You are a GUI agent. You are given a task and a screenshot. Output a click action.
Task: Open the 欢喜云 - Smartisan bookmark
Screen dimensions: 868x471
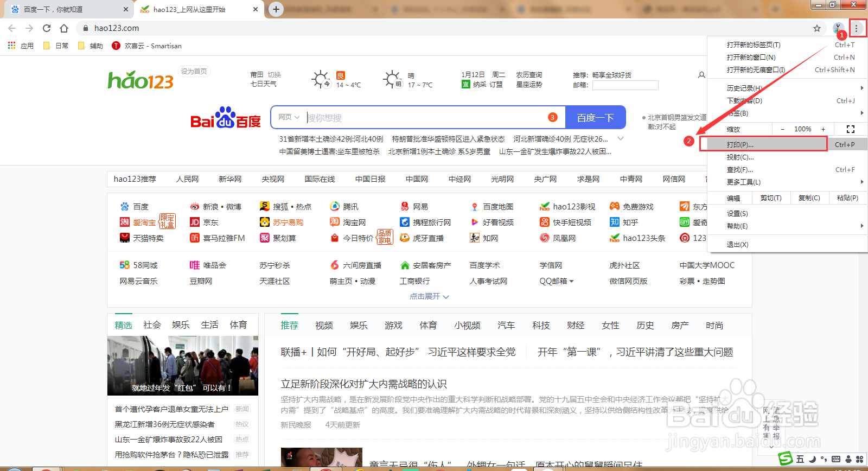pos(146,46)
